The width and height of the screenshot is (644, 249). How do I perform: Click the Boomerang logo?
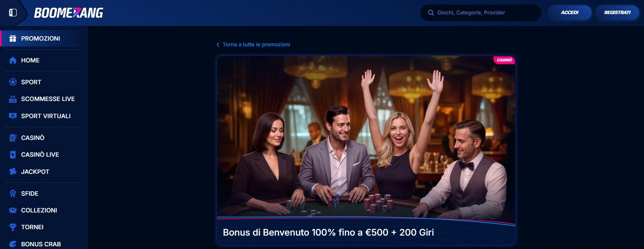pyautogui.click(x=68, y=13)
